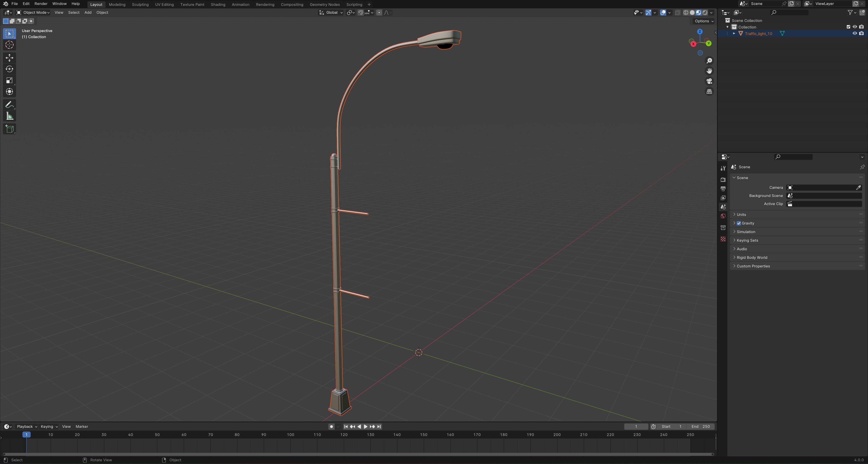This screenshot has width=868, height=464.
Task: Select the Add Cube tool
Action: (9, 129)
